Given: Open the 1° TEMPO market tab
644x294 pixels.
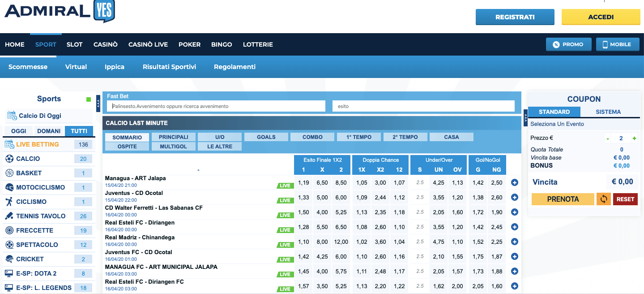Looking at the screenshot, I should click(x=359, y=137).
